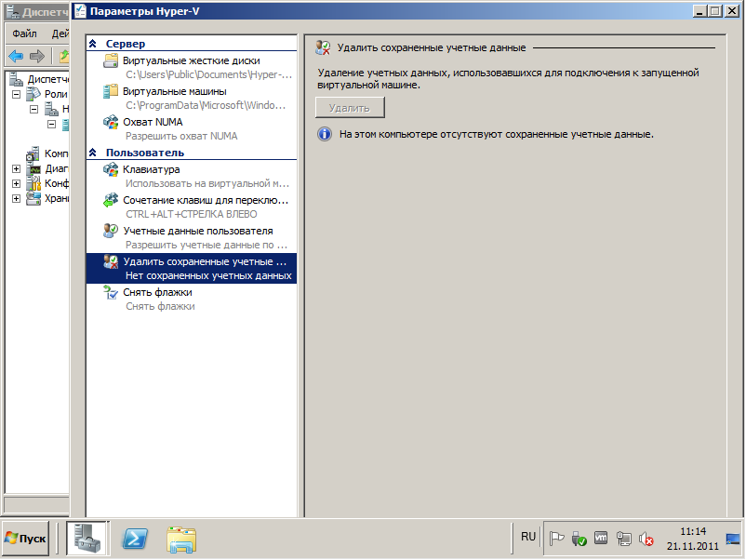Select Учетные данные пользователя setting
Viewport: 746px width, 560px height.
pos(192,238)
